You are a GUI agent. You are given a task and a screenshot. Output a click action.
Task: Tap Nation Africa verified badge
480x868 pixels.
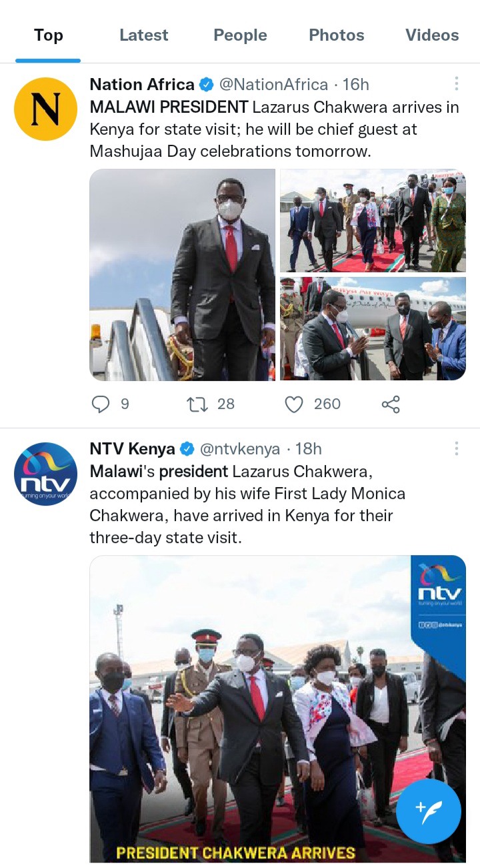206,85
